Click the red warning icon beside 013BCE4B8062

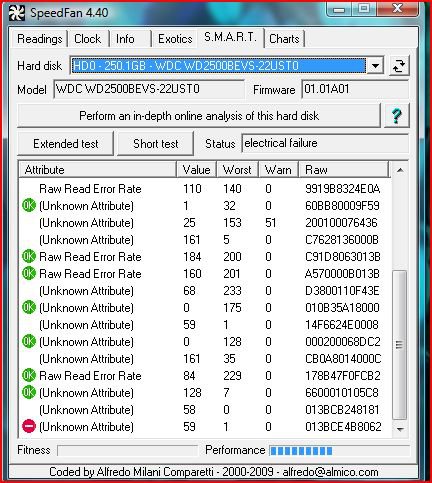29,427
